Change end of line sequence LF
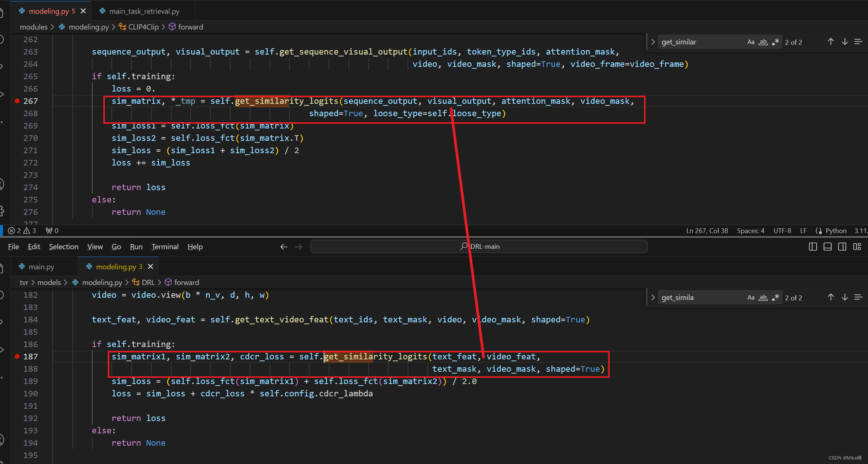 [x=803, y=231]
